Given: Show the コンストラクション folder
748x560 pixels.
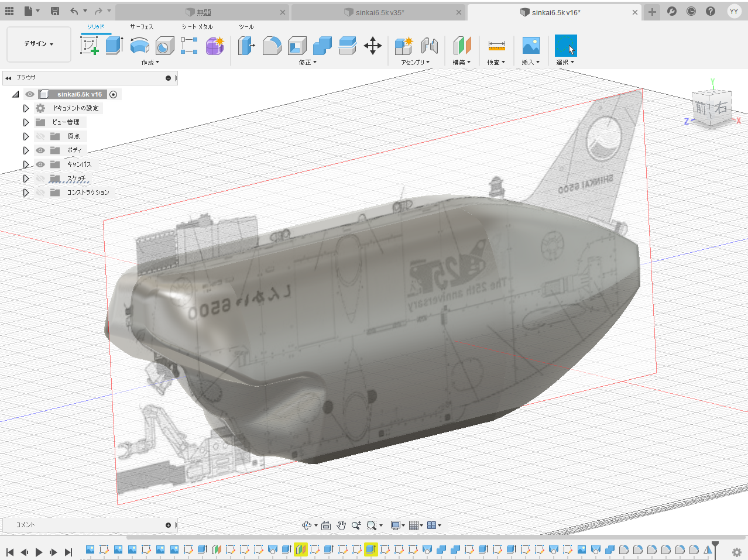Looking at the screenshot, I should click(x=40, y=193).
